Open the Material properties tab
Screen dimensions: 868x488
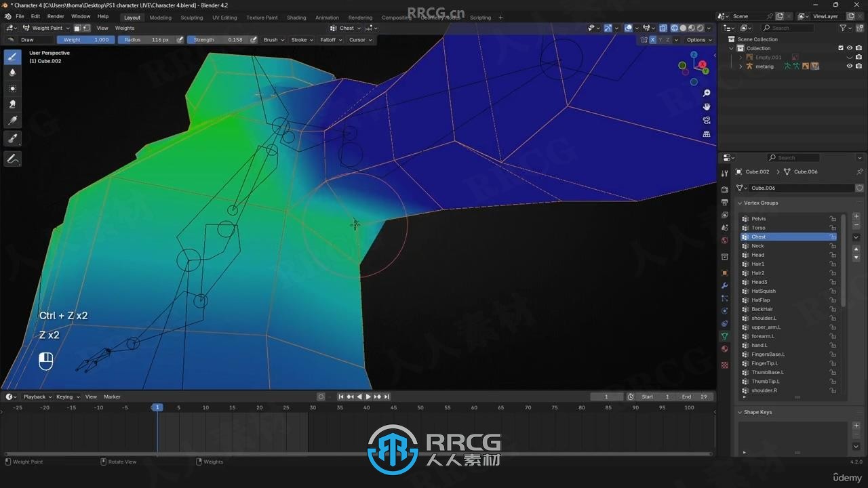pyautogui.click(x=724, y=349)
